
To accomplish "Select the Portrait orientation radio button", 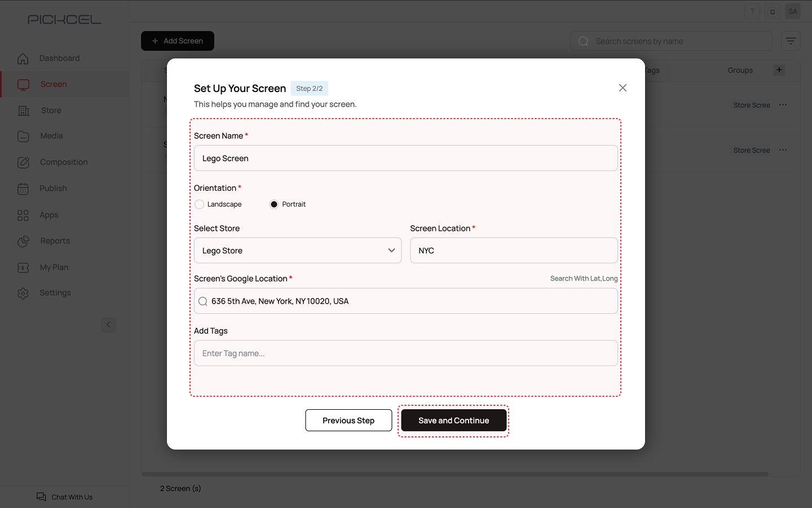I will pos(274,204).
